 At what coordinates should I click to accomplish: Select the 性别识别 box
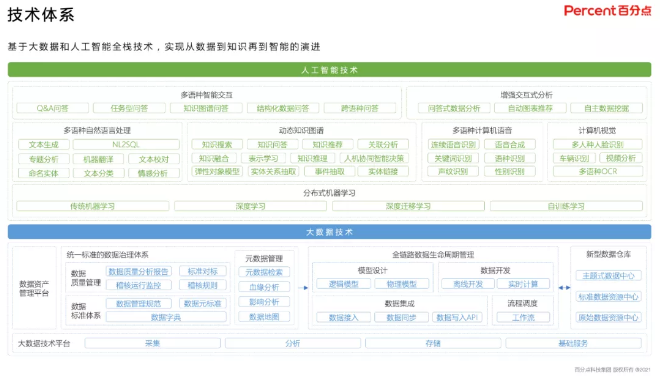pos(510,171)
